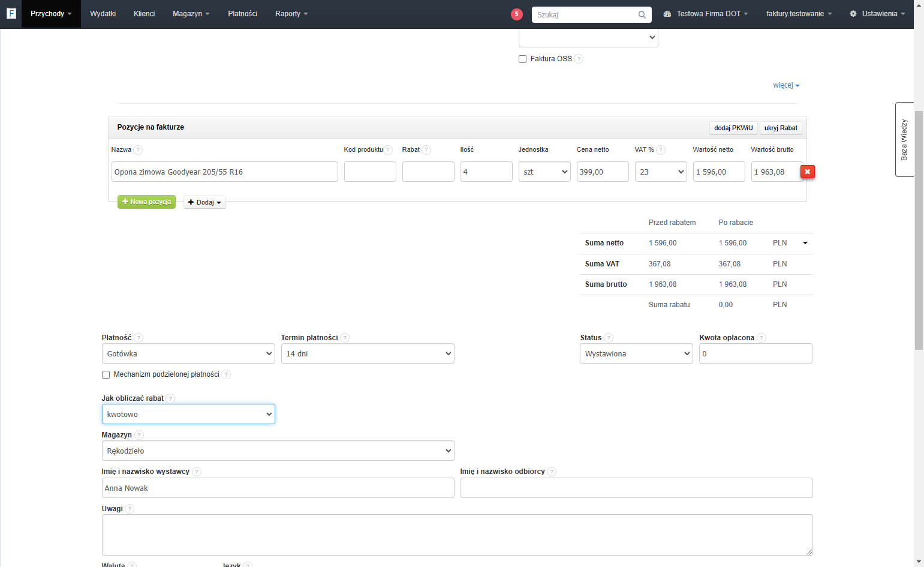Image resolution: width=924 pixels, height=567 pixels.
Task: Open help icon next to Faktura OSS
Action: pos(579,59)
